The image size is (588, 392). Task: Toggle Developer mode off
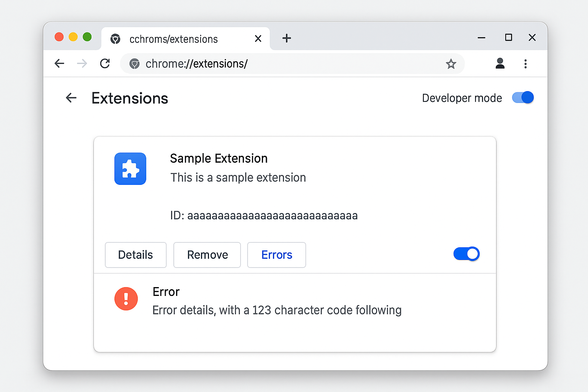click(x=523, y=98)
